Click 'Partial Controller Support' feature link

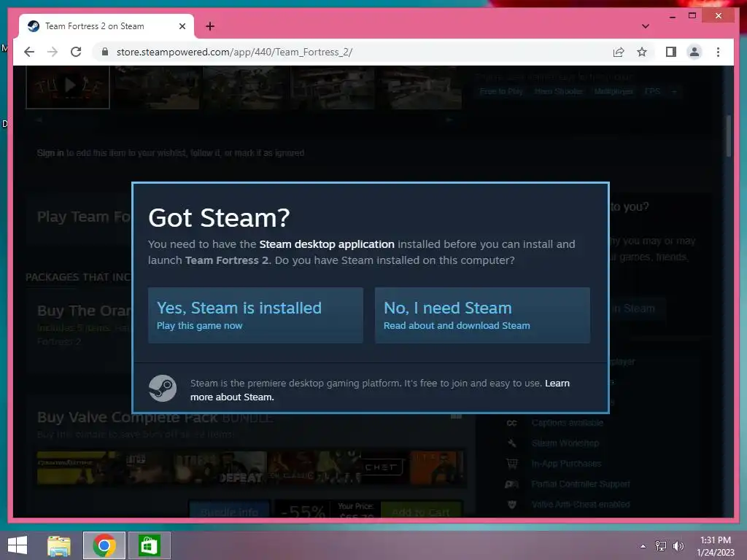point(581,484)
